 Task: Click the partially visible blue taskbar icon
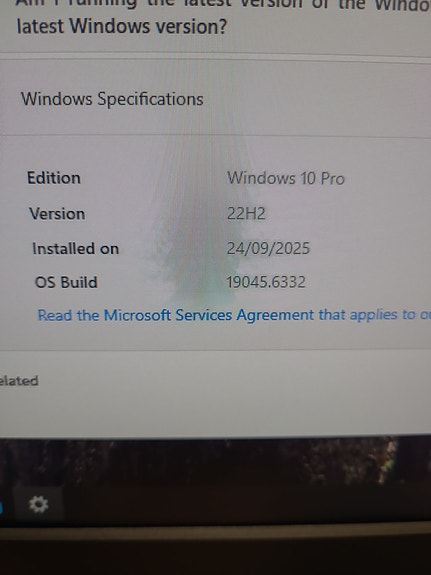(x=1, y=508)
